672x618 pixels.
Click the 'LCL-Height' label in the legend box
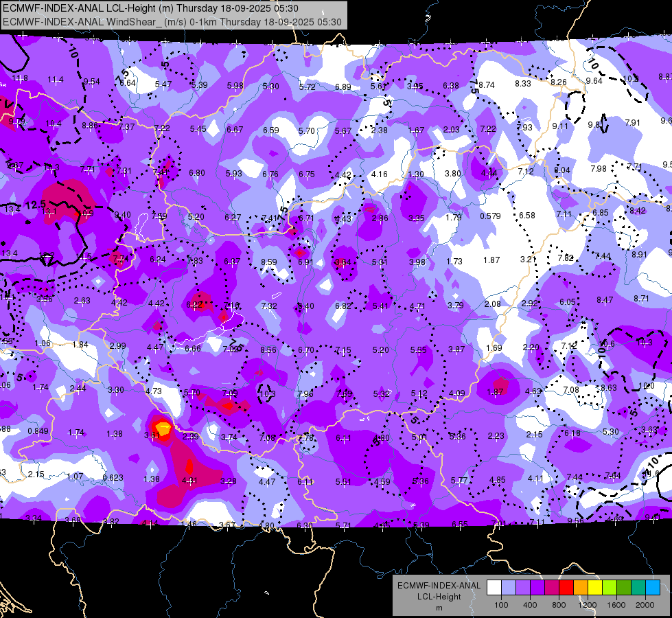[439, 597]
